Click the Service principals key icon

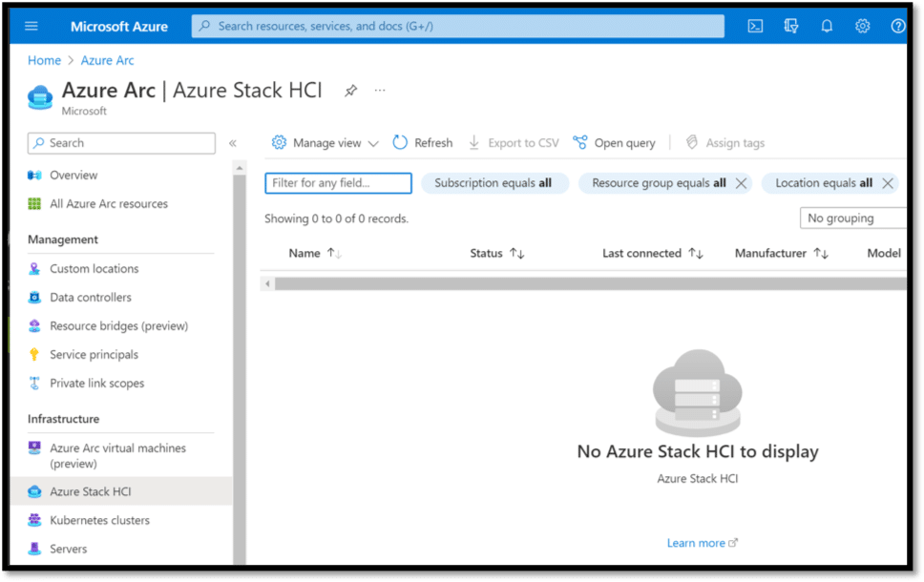pyautogui.click(x=34, y=355)
